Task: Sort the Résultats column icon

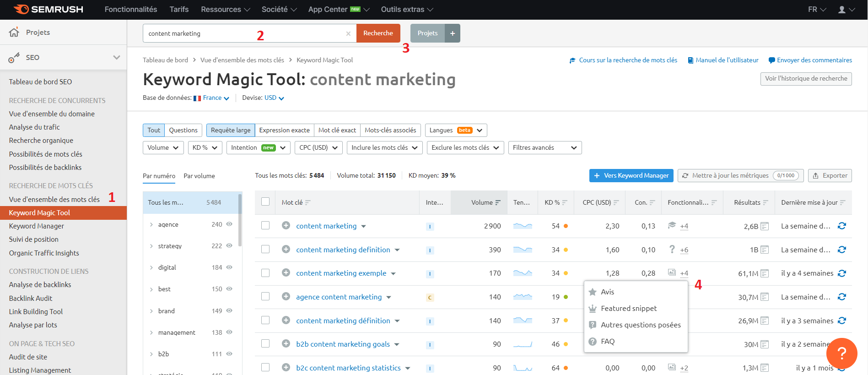Action: (766, 202)
